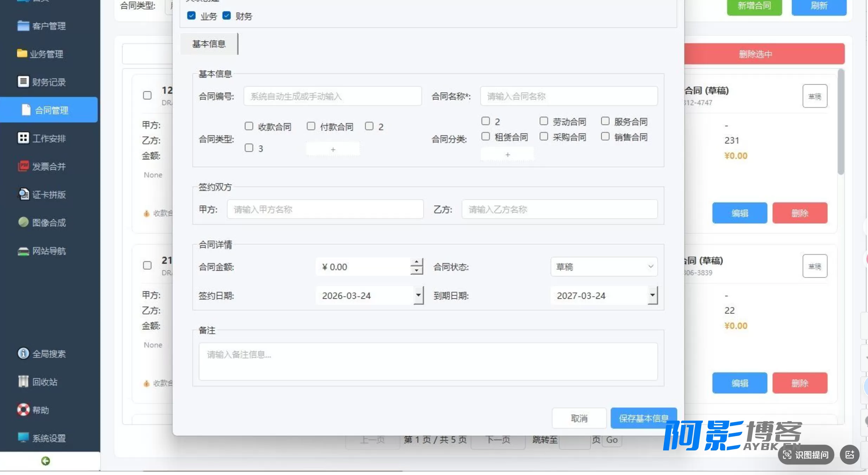Open 工作安排 grid icon
Image resolution: width=868 pixels, height=475 pixels.
(23, 138)
